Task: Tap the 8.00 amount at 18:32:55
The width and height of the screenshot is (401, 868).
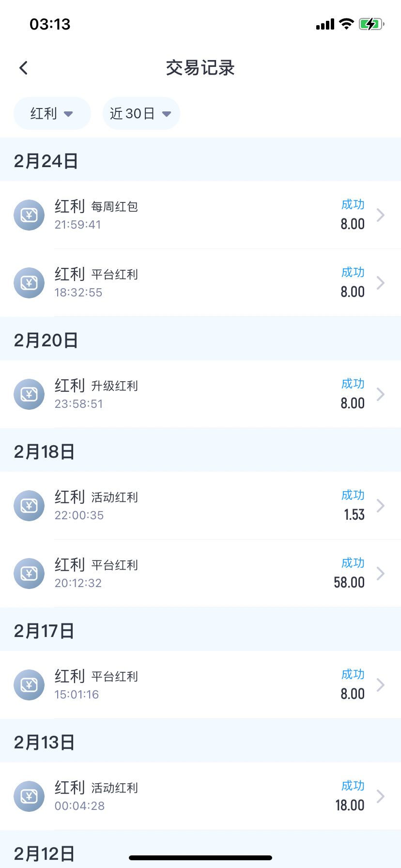Action: [x=353, y=292]
